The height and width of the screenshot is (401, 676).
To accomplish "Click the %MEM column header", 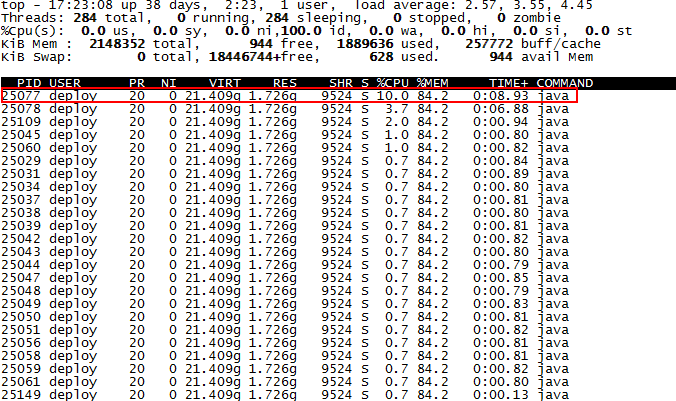I will [432, 83].
